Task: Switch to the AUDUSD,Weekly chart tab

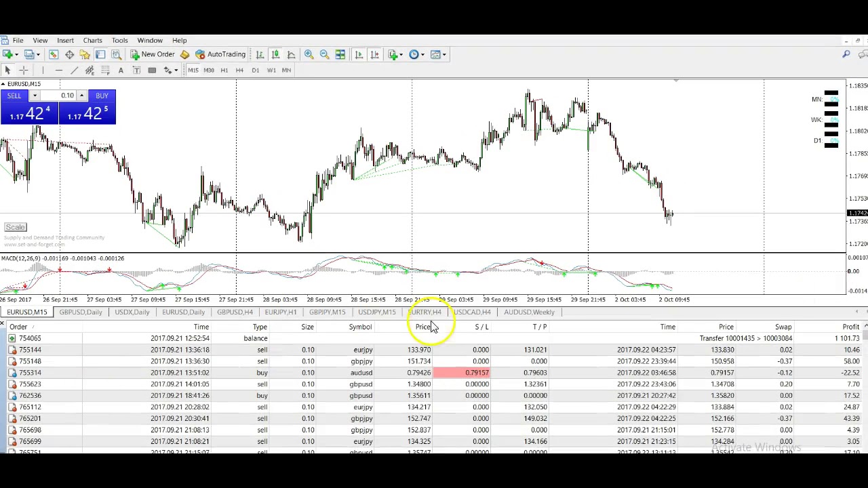Action: [529, 312]
